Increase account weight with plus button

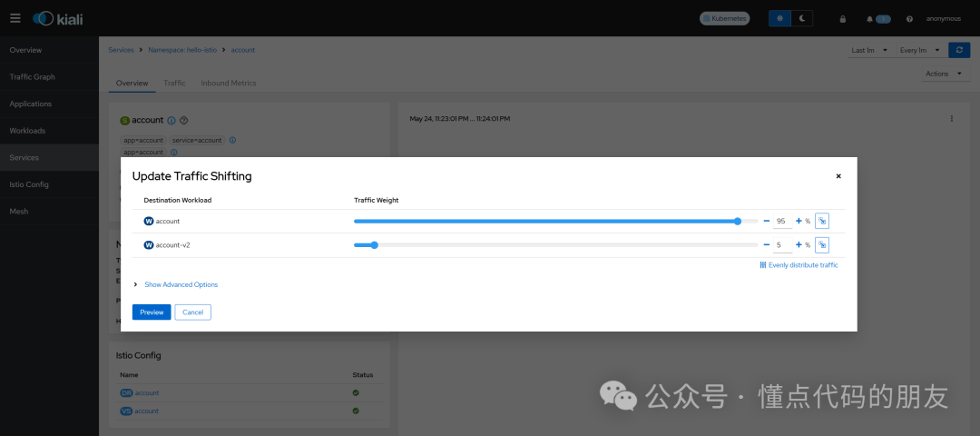(x=799, y=221)
